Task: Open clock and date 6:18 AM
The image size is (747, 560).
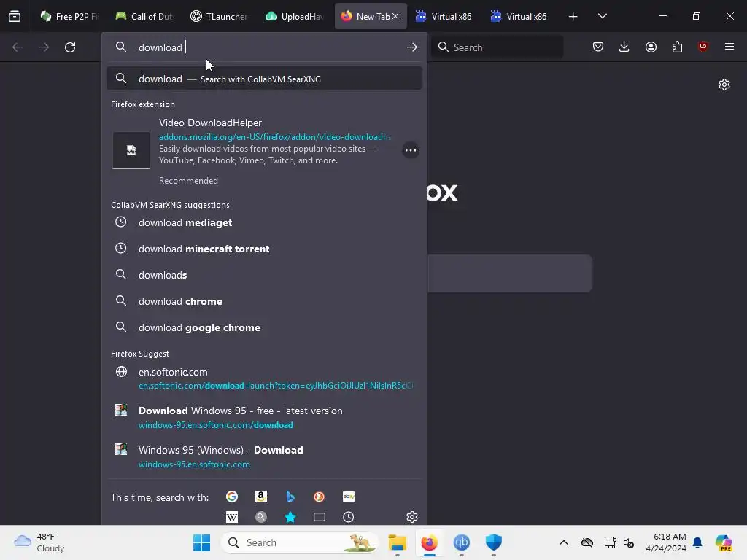Action: point(666,542)
